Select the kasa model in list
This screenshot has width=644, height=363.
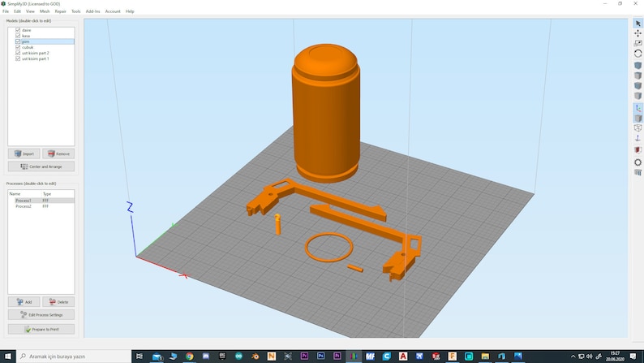pyautogui.click(x=26, y=37)
